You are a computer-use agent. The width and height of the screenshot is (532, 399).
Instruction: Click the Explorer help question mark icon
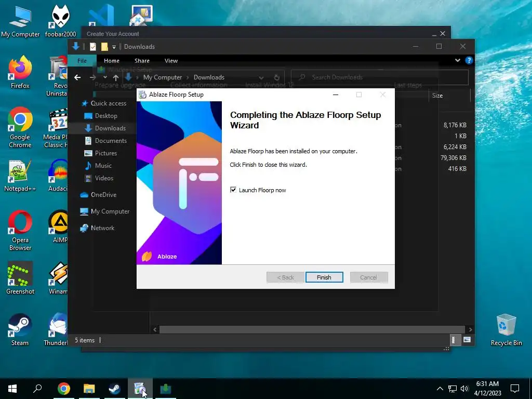tap(469, 60)
